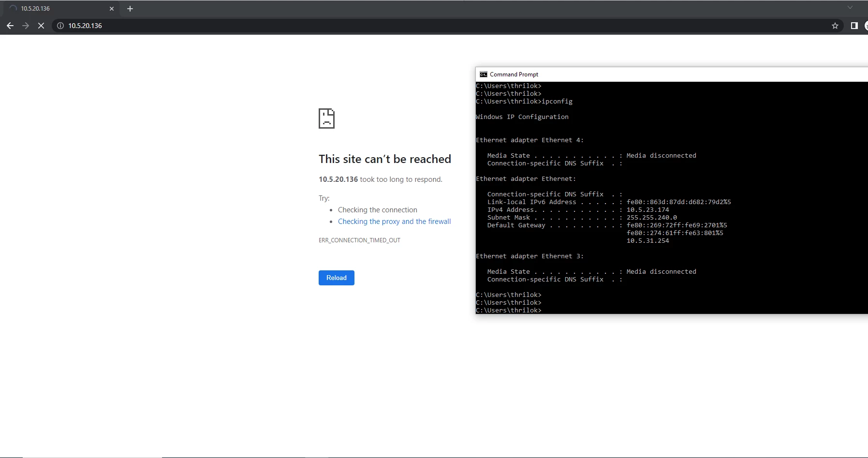Image resolution: width=868 pixels, height=458 pixels.
Task: Open site information icon in address bar
Action: point(60,26)
